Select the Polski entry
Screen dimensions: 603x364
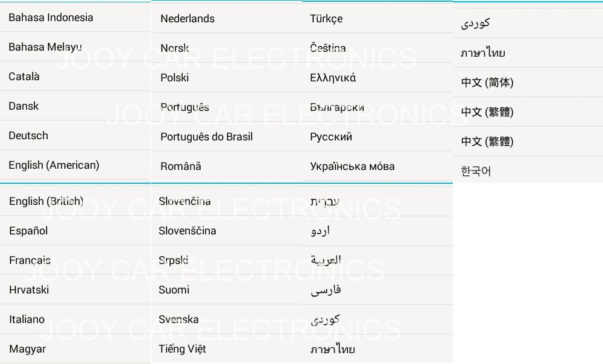click(175, 78)
